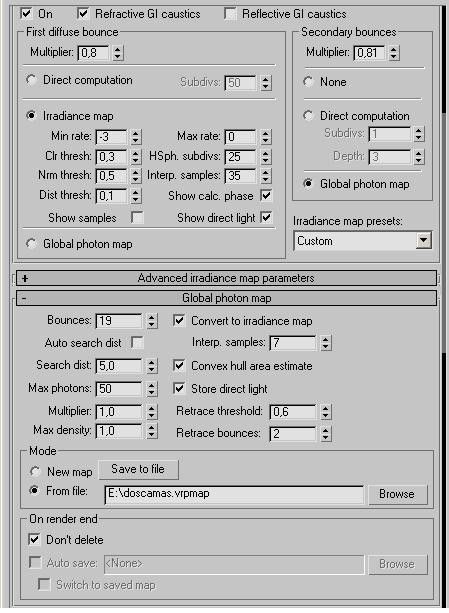Viewport: 449px width, 613px height.
Task: Enable Show samples checkbox
Action: (137, 217)
